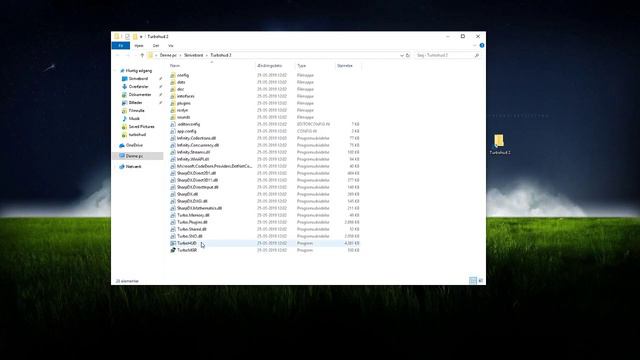Image resolution: width=640 pixels, height=360 pixels.
Task: Switch to large icons view button
Action: click(481, 281)
